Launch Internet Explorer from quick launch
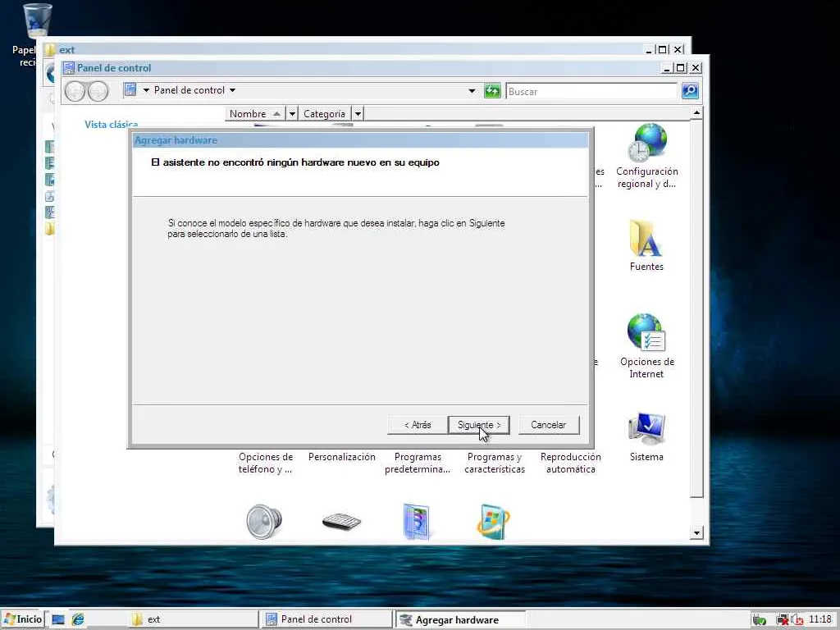840x630 pixels. pos(78,619)
